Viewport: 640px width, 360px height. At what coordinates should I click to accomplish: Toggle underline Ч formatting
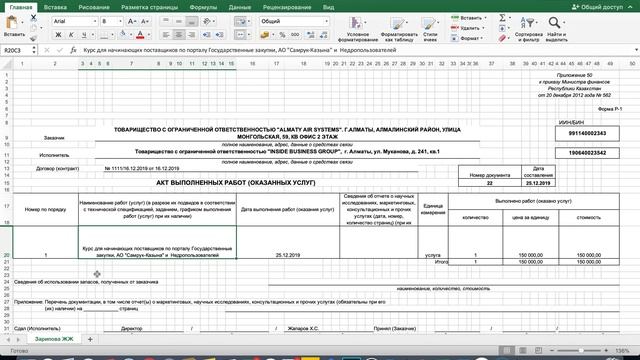(84, 35)
